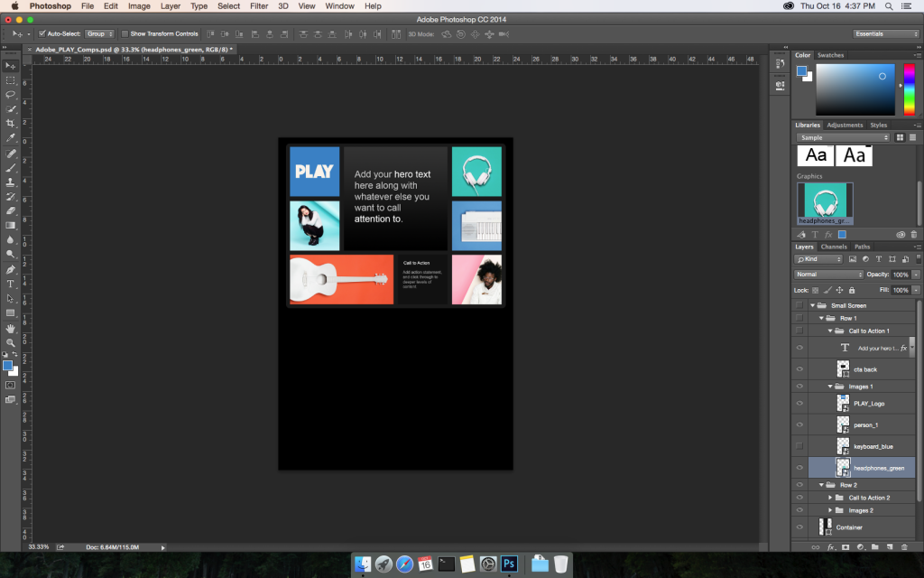Viewport: 924px width, 578px height.
Task: Pick the Lasso tool
Action: click(11, 95)
